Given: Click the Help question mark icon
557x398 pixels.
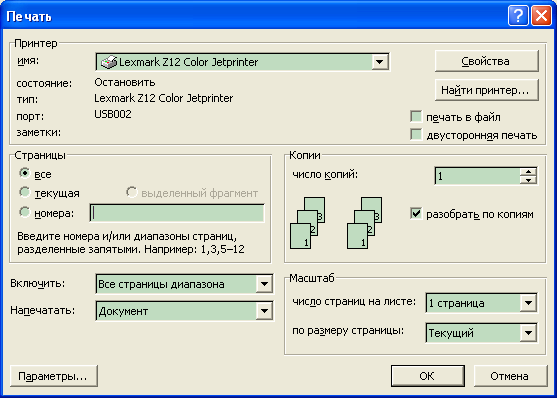Looking at the screenshot, I should 518,16.
